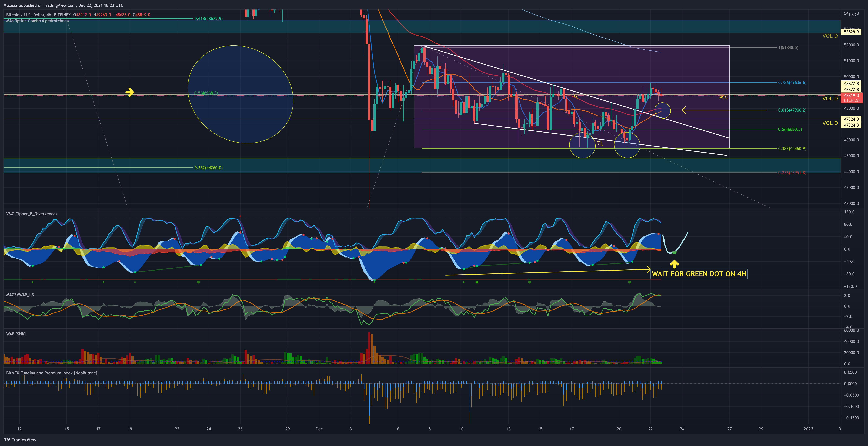Click the 42000.0 price scale label

(852, 204)
